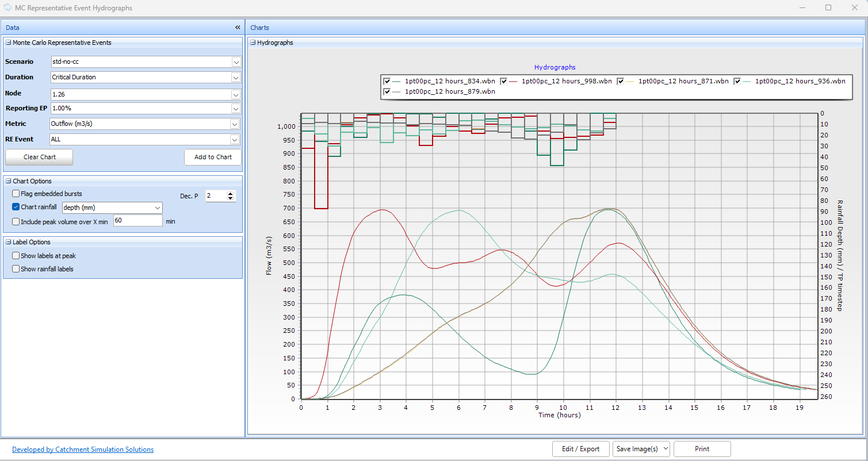This screenshot has width=868, height=461.
Task: Decrease Dec. P with the down arrow
Action: (231, 199)
